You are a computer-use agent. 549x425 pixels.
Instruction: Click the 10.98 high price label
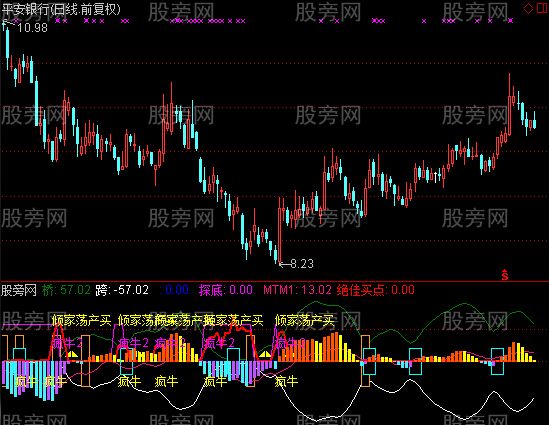pos(32,28)
